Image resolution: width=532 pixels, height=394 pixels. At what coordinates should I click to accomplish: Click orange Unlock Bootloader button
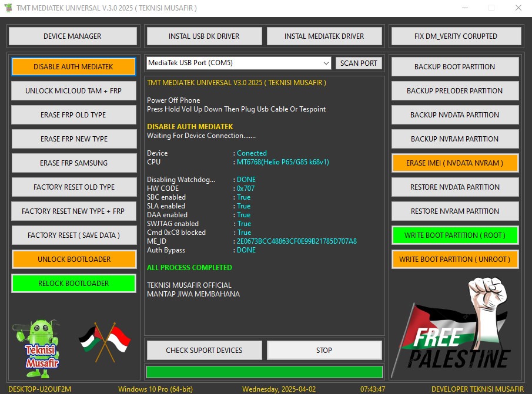point(74,259)
